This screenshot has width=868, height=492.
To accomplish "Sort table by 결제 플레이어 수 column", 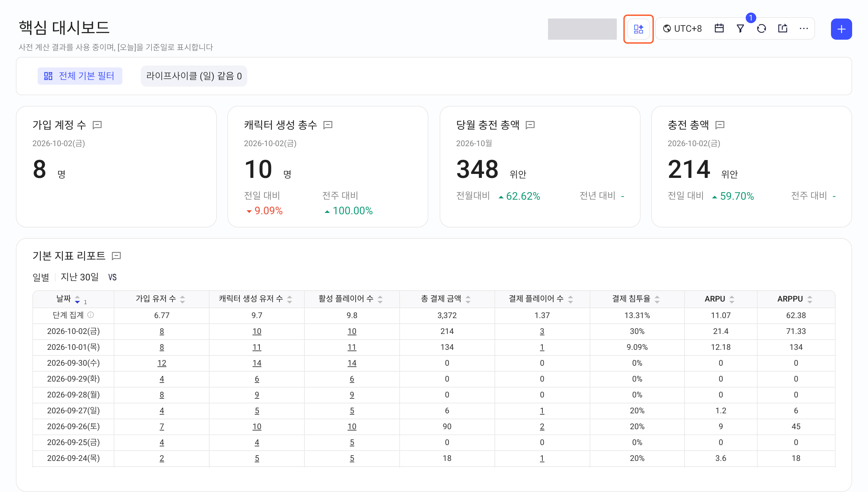I will (x=571, y=299).
